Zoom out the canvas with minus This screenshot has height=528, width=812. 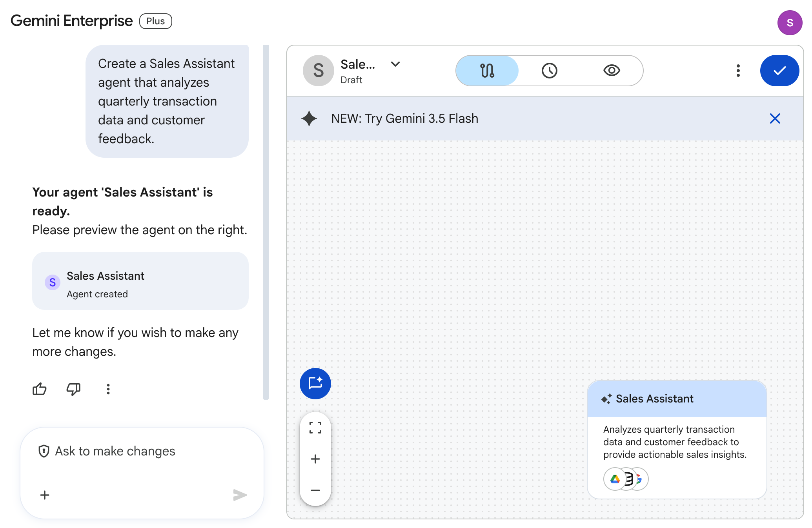[315, 490]
